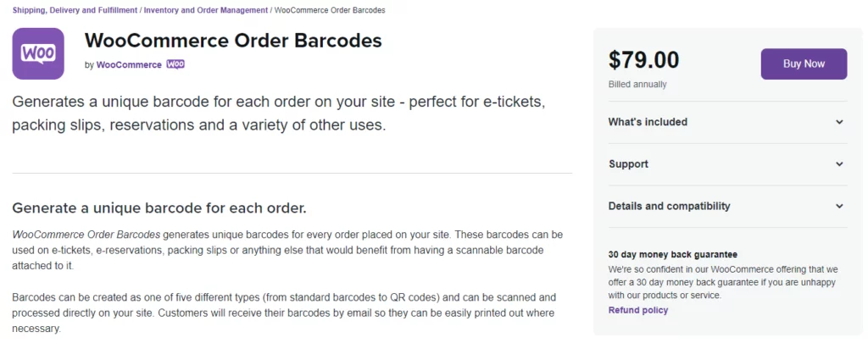The height and width of the screenshot is (343, 868).
Task: Open the WooCommerce author link
Action: [129, 64]
